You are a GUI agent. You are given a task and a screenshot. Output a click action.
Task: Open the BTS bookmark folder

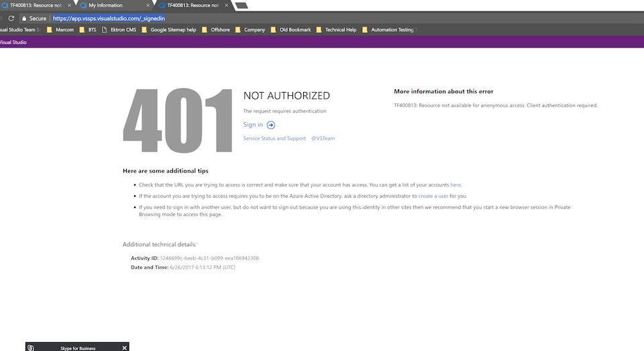(x=88, y=30)
